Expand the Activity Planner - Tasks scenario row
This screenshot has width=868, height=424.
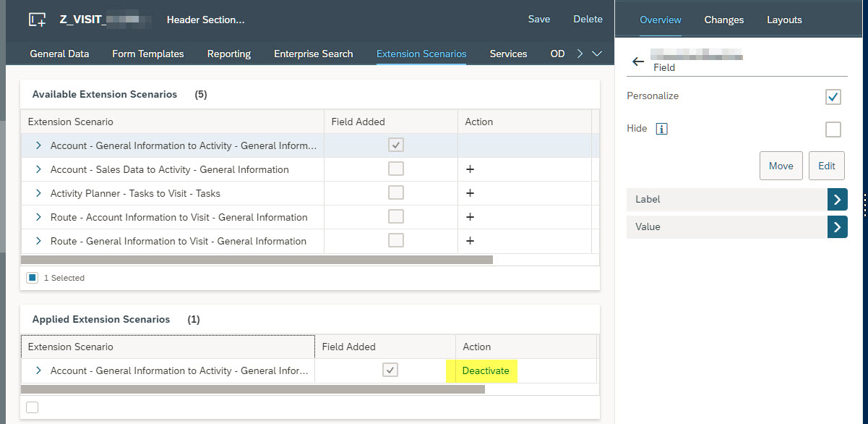[38, 193]
